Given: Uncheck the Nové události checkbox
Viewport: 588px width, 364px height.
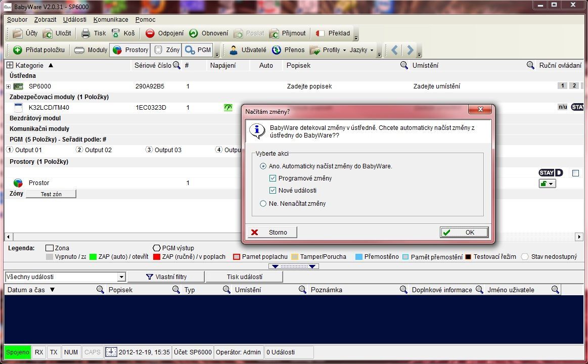Looking at the screenshot, I should coord(273,191).
